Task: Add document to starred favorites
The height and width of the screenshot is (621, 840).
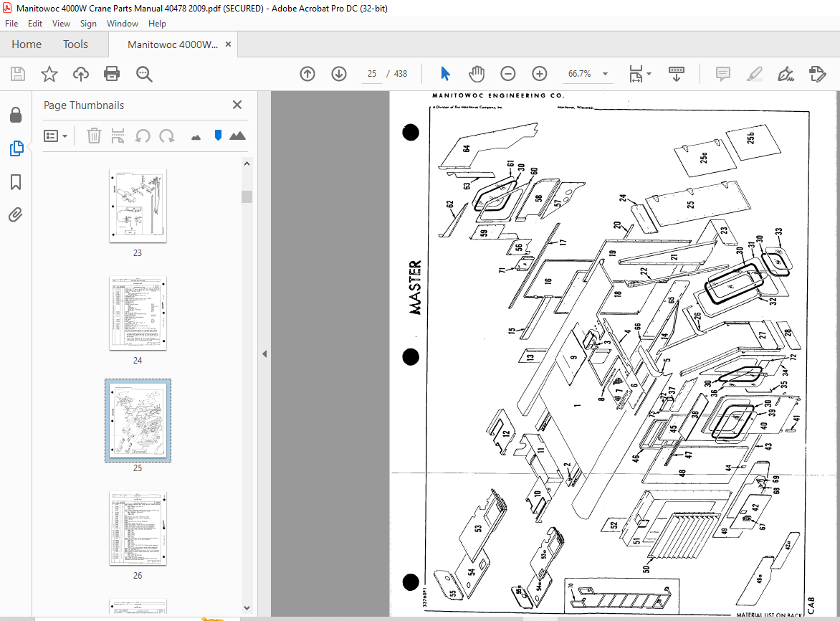Action: click(x=49, y=74)
